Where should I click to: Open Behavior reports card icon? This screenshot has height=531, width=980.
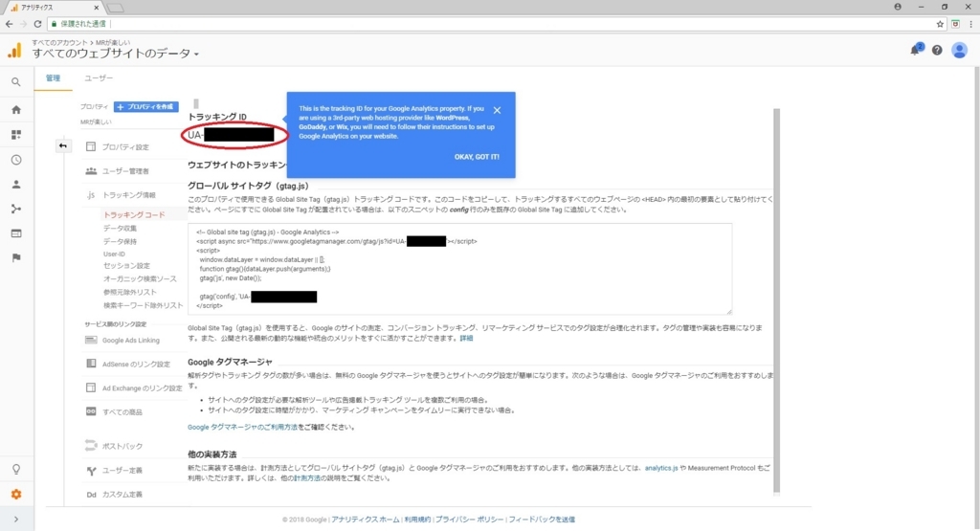tap(16, 233)
